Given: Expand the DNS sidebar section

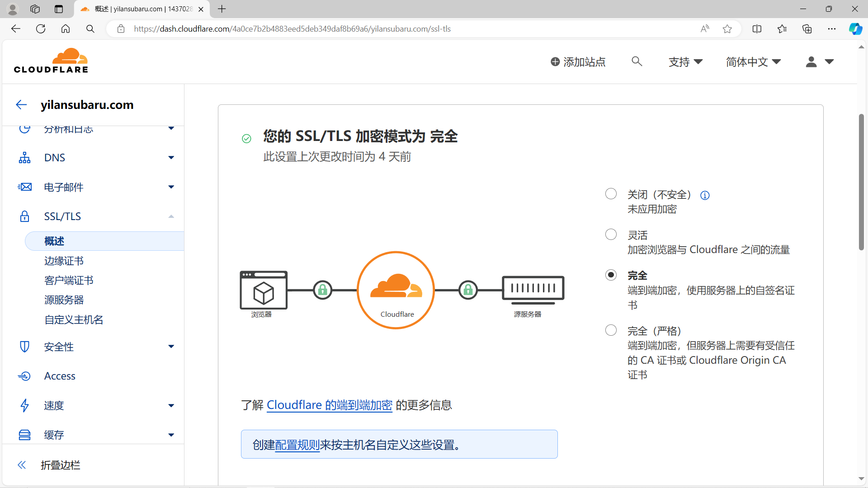Looking at the screenshot, I should click(171, 158).
